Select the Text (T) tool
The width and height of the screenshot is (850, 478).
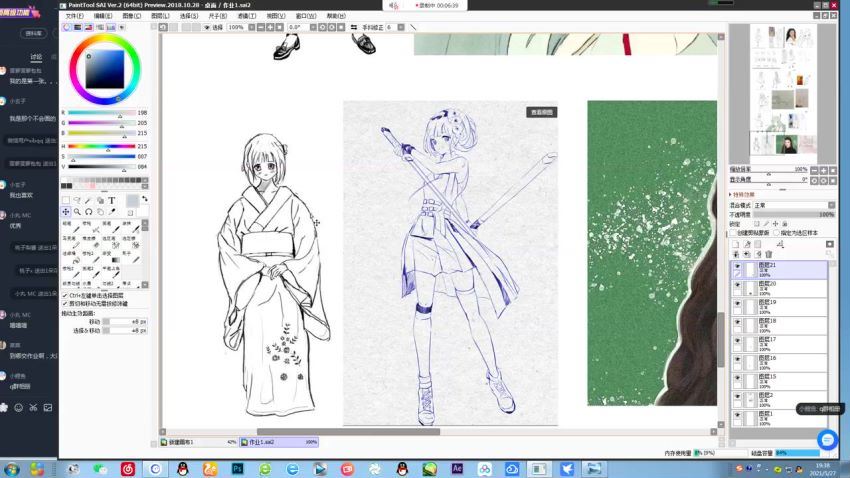click(x=112, y=200)
